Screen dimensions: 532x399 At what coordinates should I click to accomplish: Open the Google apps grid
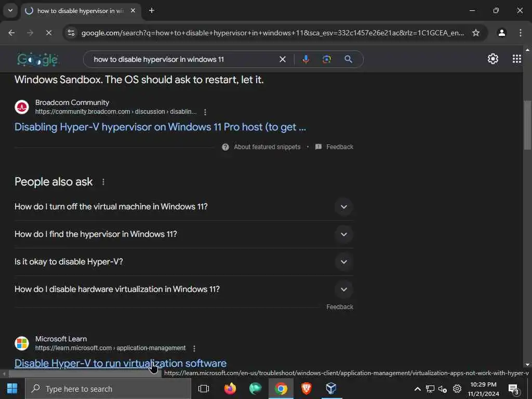(517, 59)
